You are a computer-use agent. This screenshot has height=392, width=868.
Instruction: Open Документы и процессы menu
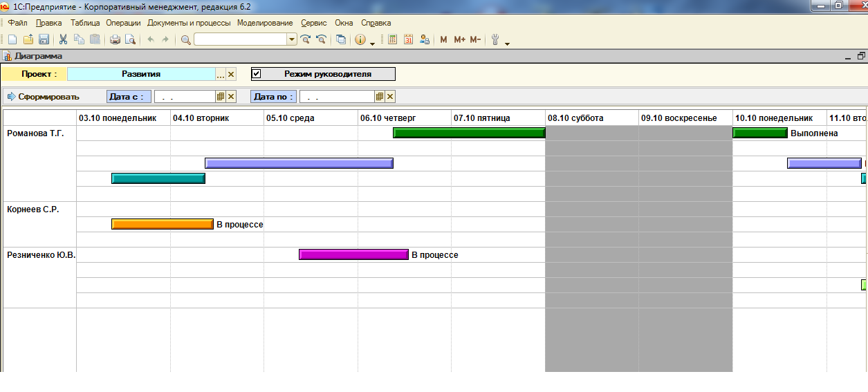[x=189, y=23]
